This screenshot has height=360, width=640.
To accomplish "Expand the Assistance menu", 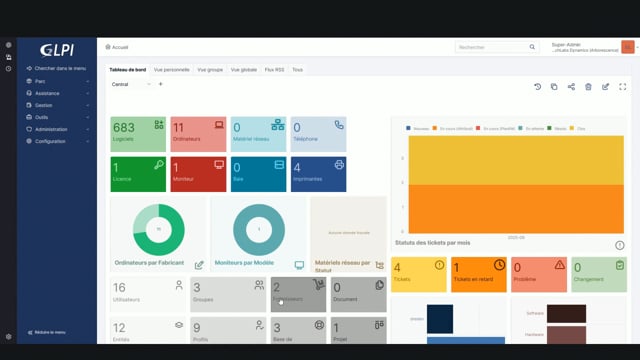I will [x=57, y=93].
